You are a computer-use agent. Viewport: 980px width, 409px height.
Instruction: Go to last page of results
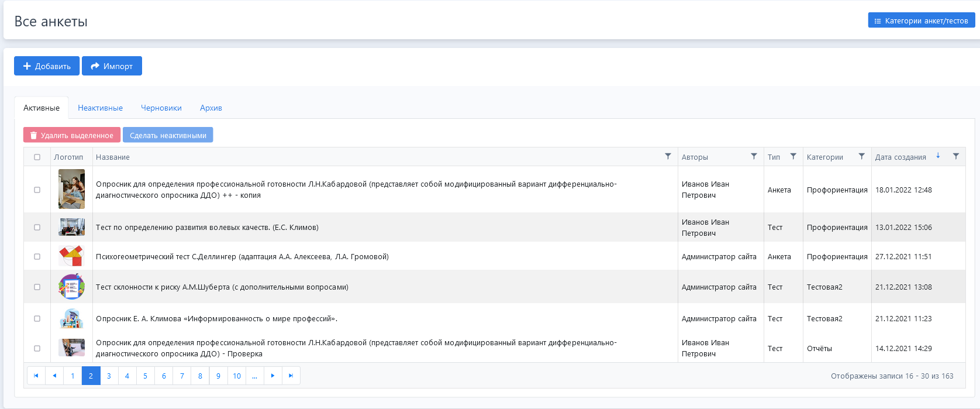coord(291,376)
